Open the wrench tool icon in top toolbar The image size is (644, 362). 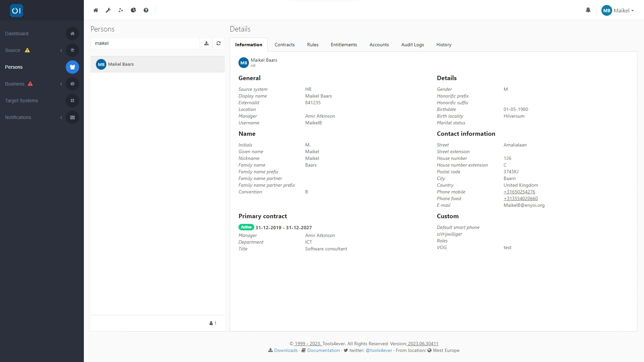click(108, 10)
